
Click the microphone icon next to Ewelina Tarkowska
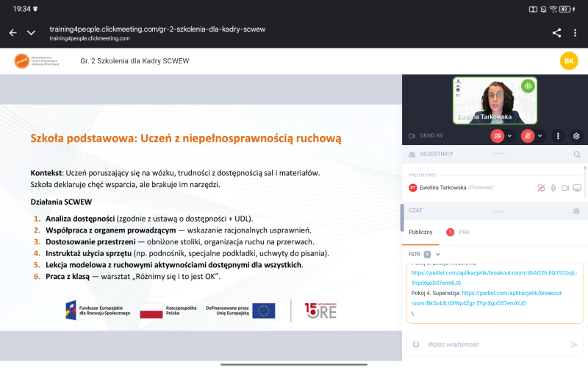tap(553, 188)
